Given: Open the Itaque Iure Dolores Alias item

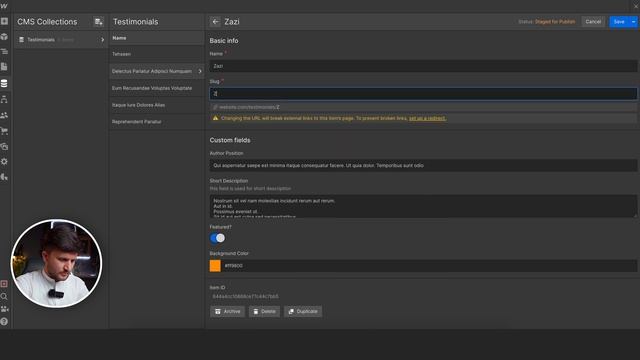Looking at the screenshot, I should pyautogui.click(x=157, y=105).
